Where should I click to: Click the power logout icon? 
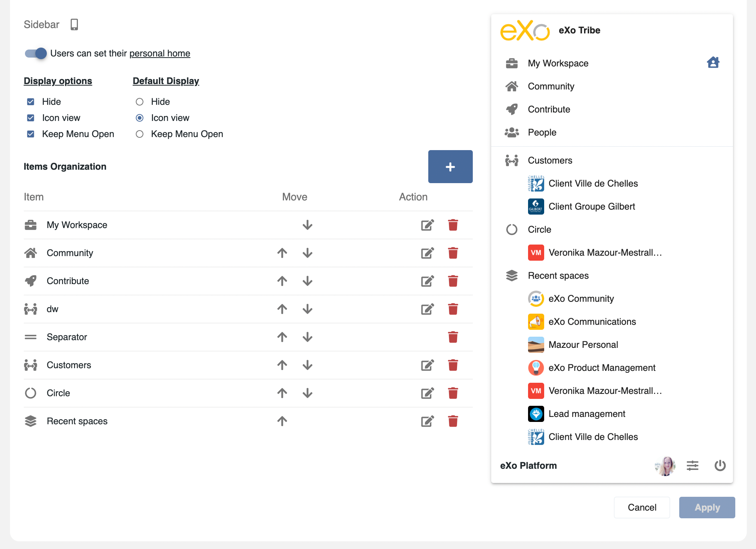click(720, 466)
